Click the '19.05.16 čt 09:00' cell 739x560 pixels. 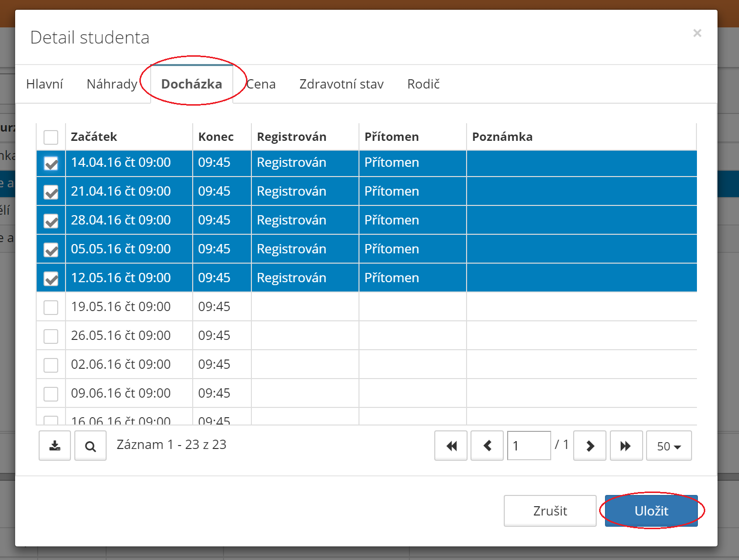pyautogui.click(x=129, y=307)
